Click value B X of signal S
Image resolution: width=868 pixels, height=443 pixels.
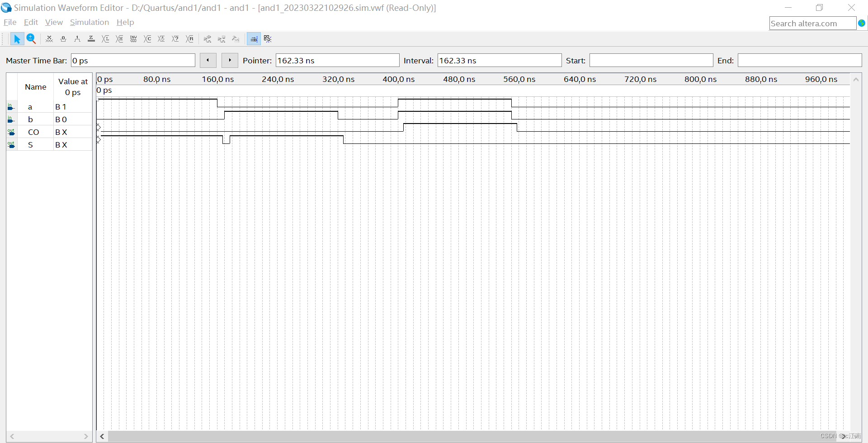(x=61, y=145)
